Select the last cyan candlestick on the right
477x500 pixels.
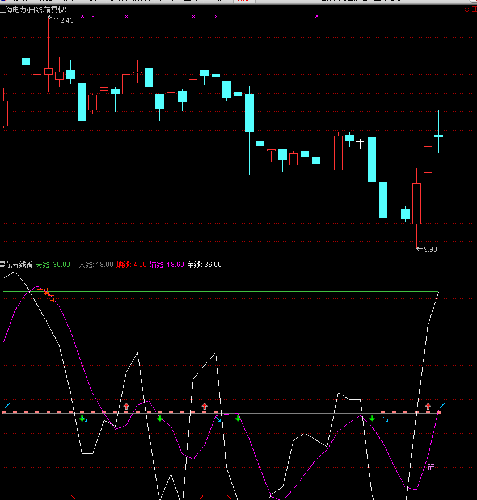[x=438, y=132]
